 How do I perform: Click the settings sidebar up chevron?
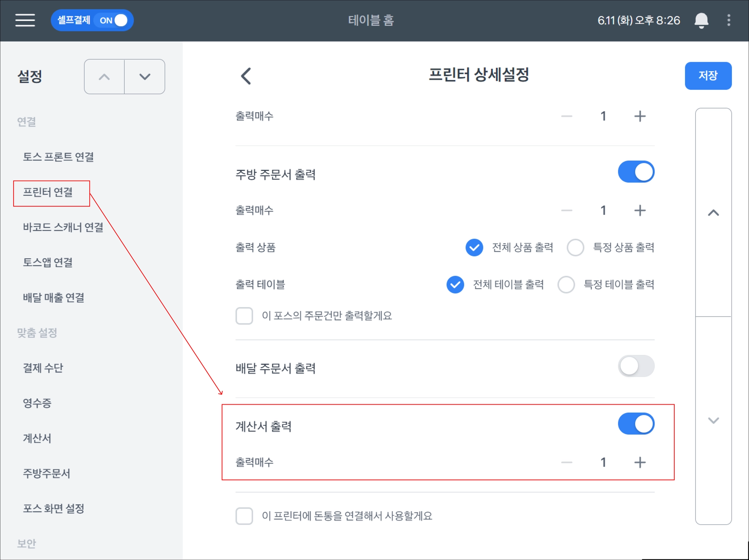pos(104,77)
